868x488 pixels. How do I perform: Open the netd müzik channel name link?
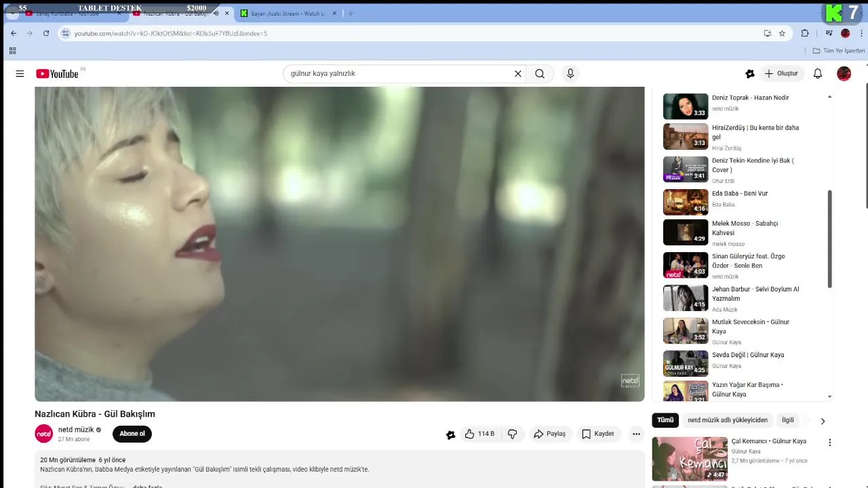tap(76, 430)
